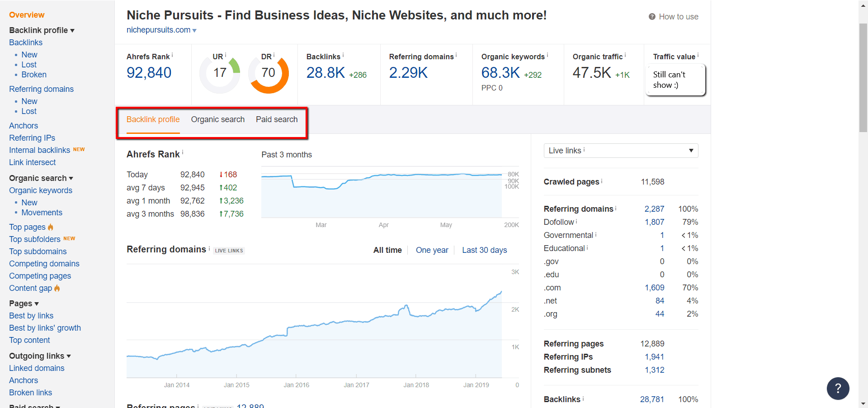
Task: Click the Ahrefs Rank info icon in header
Action: pos(172,55)
